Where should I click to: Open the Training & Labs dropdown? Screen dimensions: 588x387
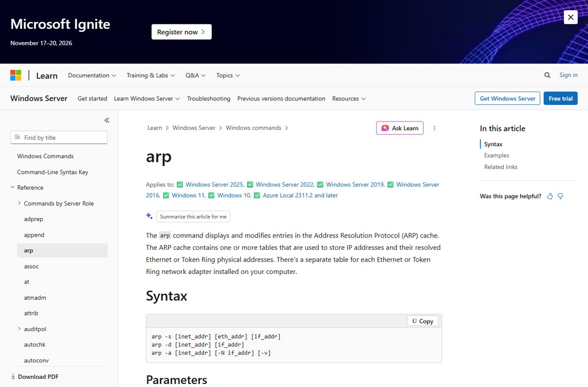click(151, 75)
